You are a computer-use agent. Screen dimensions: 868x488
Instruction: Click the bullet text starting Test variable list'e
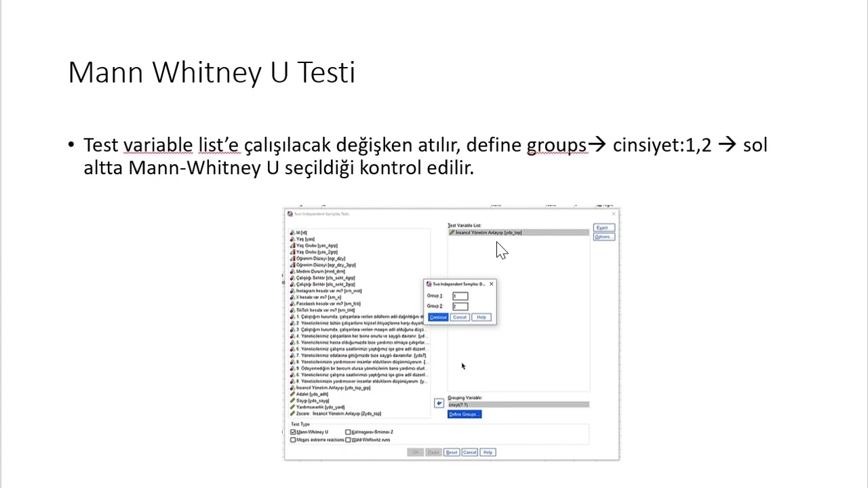point(425,156)
